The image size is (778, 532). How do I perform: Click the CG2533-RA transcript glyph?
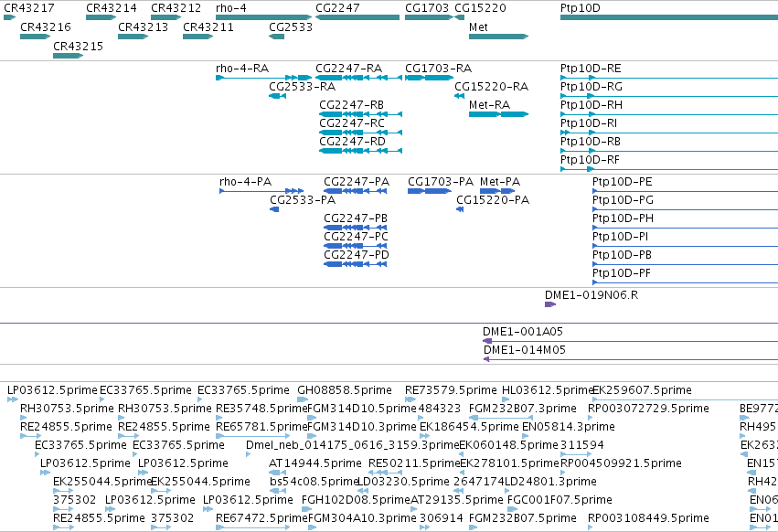coord(277,96)
